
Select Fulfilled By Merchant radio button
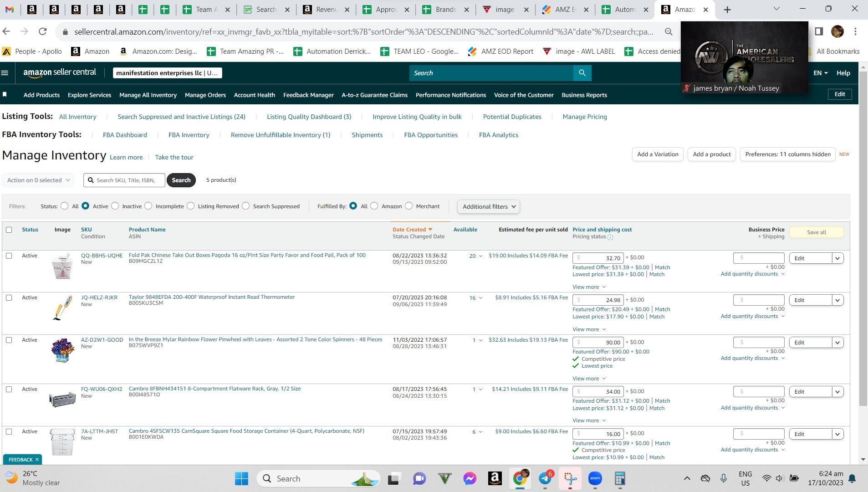click(409, 206)
